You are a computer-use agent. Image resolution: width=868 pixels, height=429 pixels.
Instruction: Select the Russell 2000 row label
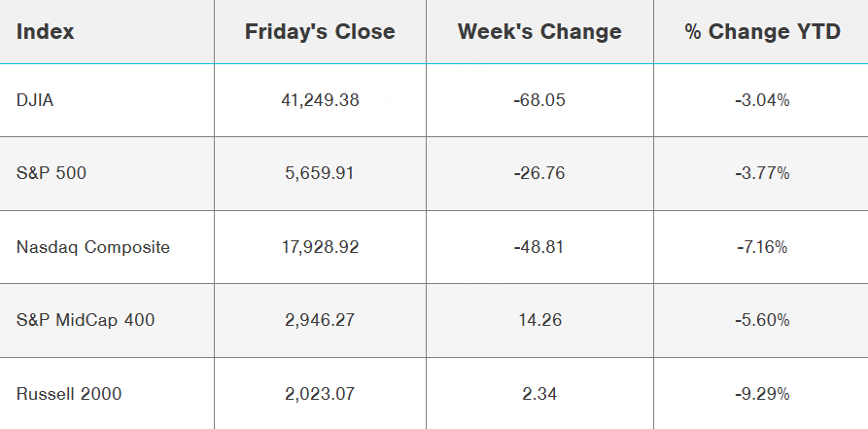[x=69, y=394]
